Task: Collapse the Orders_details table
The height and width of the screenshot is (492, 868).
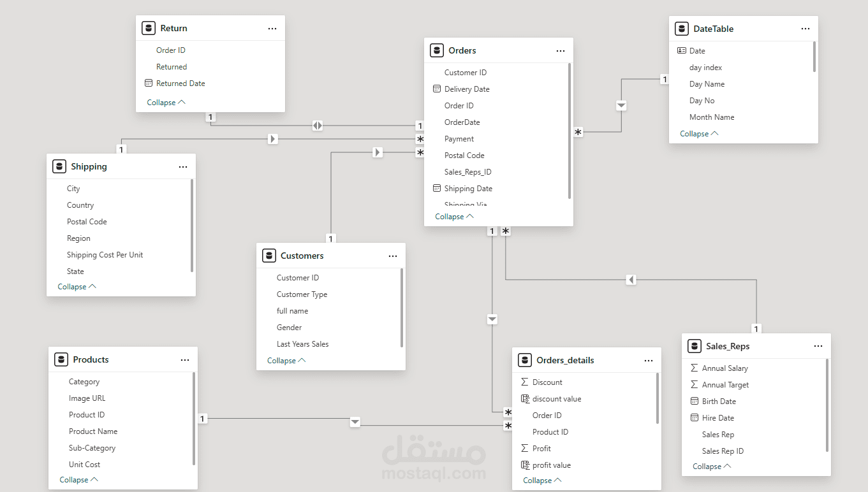Action: [542, 481]
